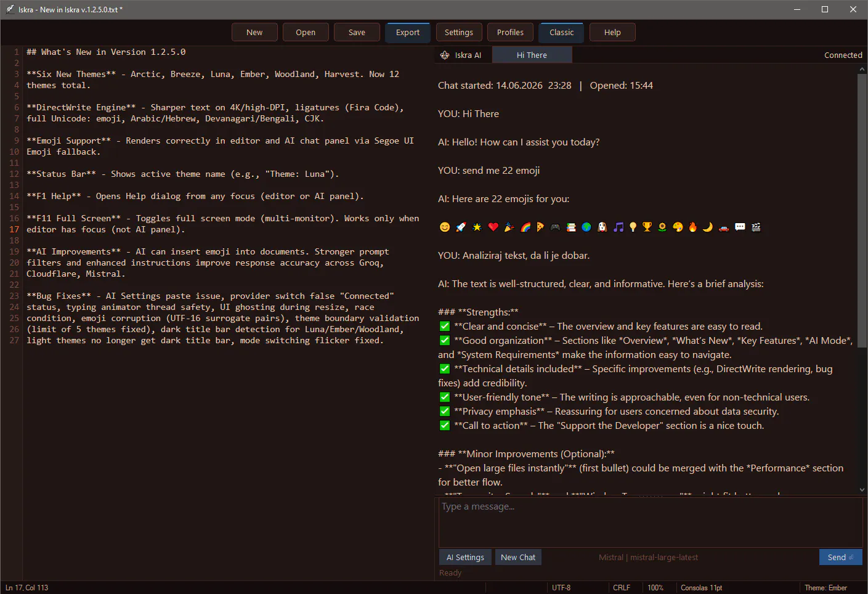Click the crescent moon emoji

[x=708, y=227]
